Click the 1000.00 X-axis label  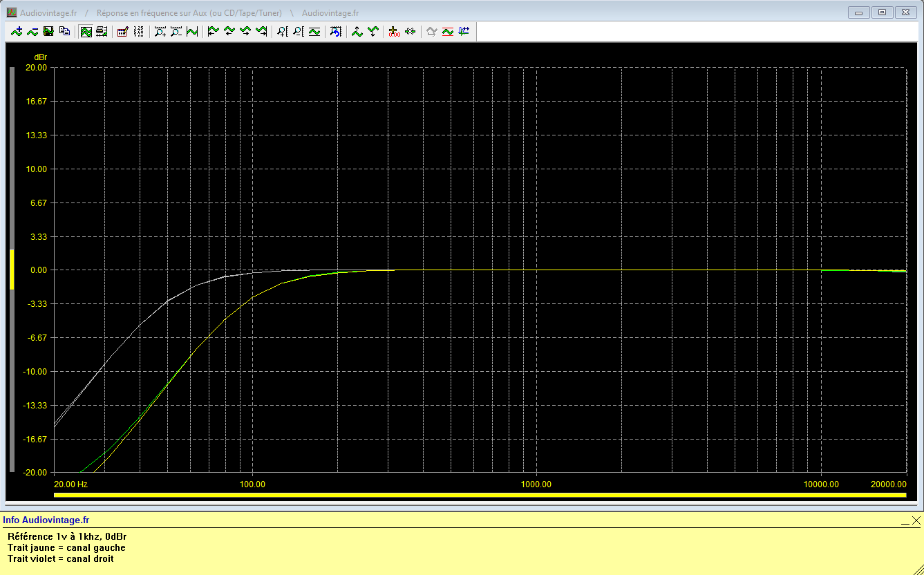pos(536,484)
